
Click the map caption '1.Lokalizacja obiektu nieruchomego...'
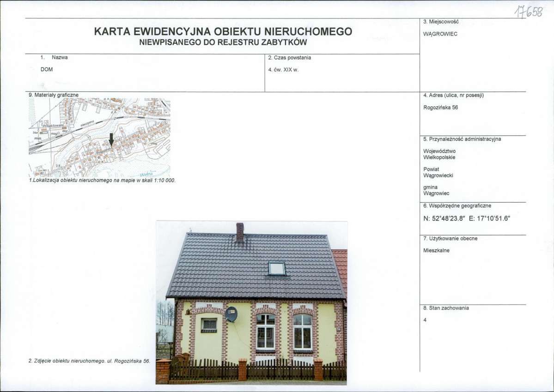click(x=102, y=180)
